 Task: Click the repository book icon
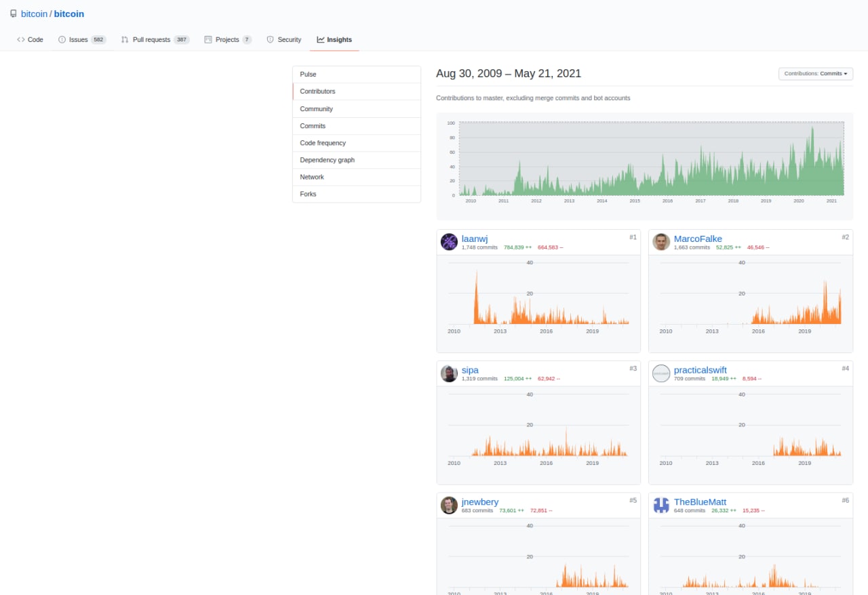click(14, 14)
